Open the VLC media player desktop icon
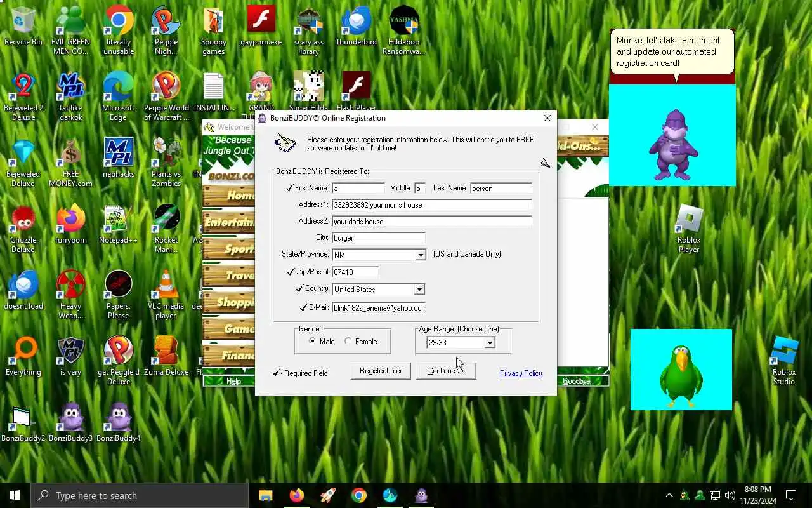This screenshot has height=508, width=812. [166, 295]
